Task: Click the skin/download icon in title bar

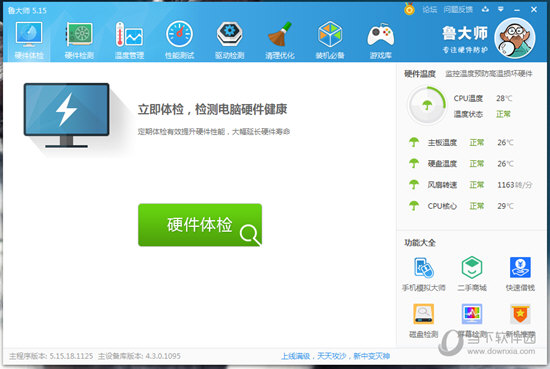Action: (485, 9)
